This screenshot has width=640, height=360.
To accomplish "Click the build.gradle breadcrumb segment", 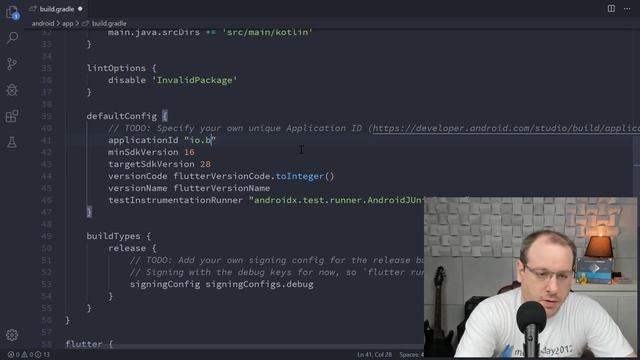I will pyautogui.click(x=109, y=24).
